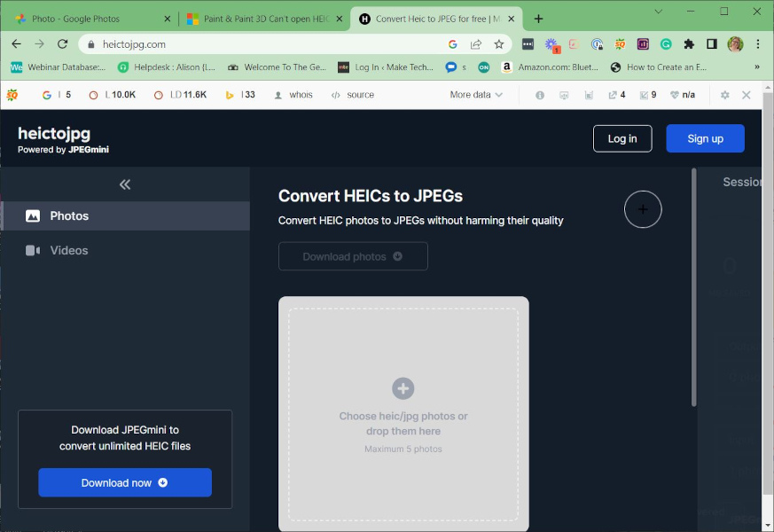Click the browser back arrow

coord(15,43)
